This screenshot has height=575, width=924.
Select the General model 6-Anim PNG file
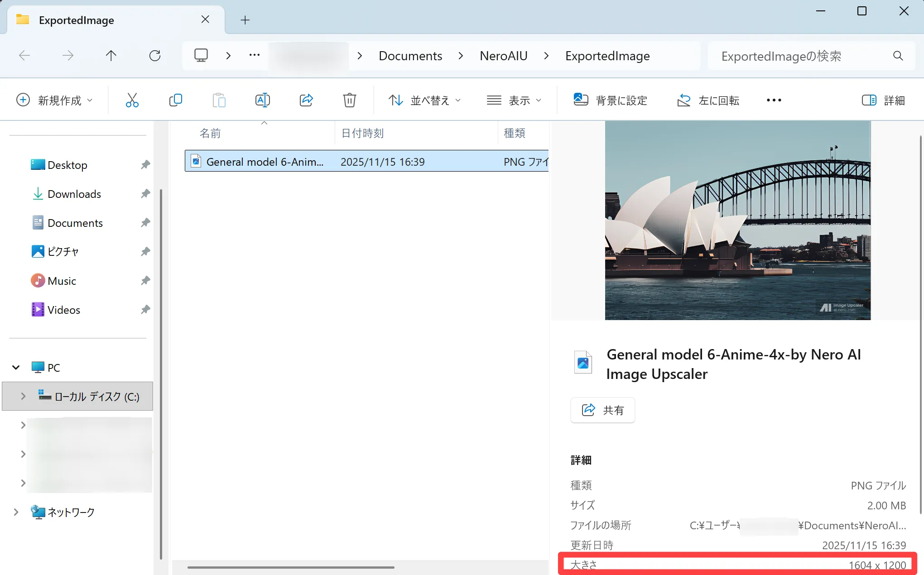pos(265,162)
